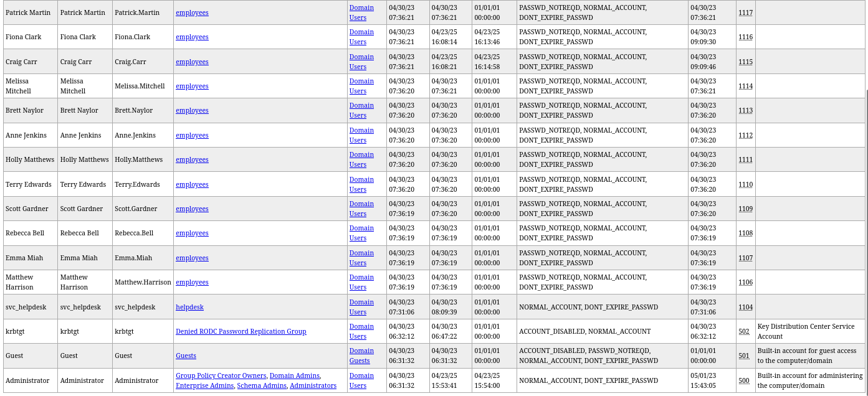
Task: Open Domain Users link in Patrick Martin's row
Action: pyautogui.click(x=361, y=12)
